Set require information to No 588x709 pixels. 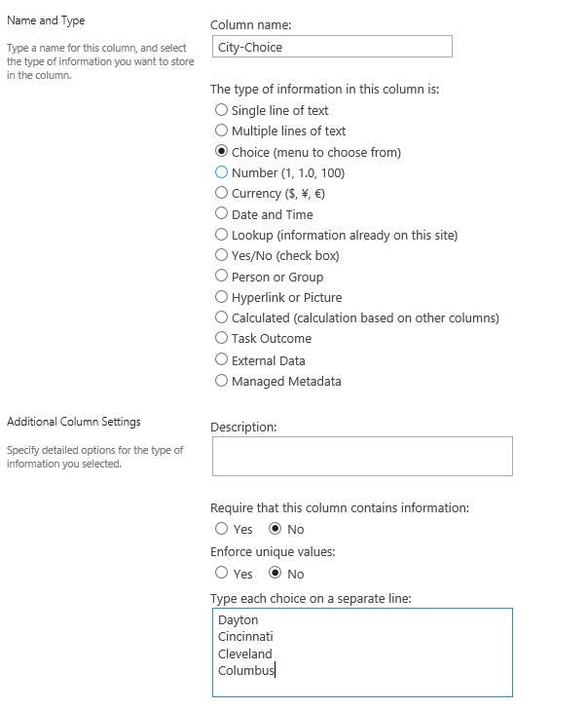tap(276, 529)
